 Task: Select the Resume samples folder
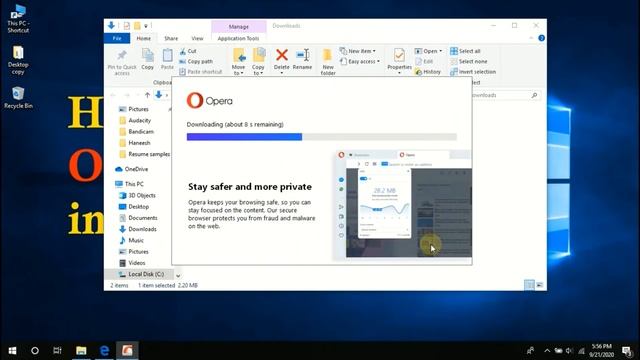pyautogui.click(x=144, y=154)
